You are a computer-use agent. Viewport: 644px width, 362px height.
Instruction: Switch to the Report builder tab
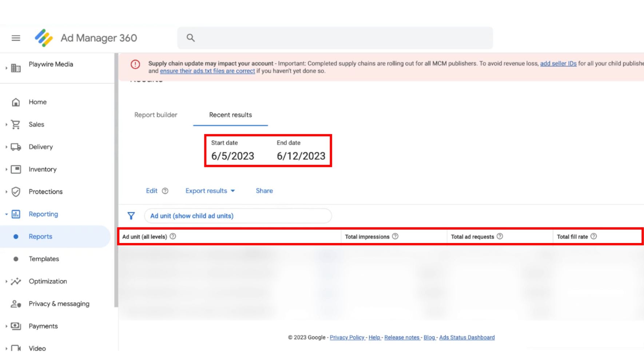click(156, 115)
